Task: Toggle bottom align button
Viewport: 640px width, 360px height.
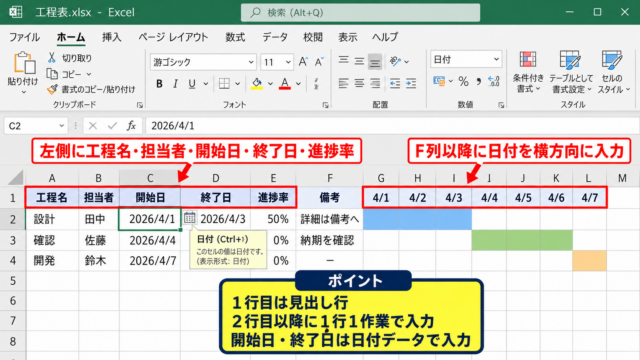Action: [x=375, y=61]
